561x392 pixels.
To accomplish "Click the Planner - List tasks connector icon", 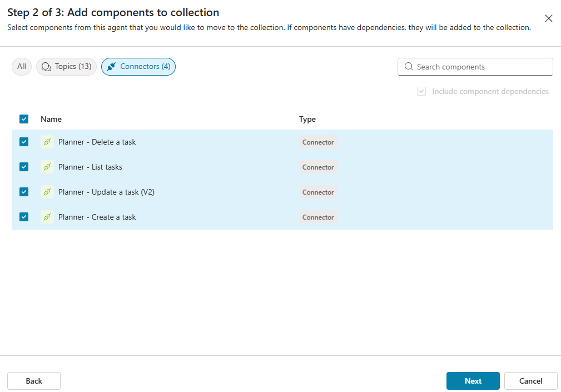I will click(47, 167).
